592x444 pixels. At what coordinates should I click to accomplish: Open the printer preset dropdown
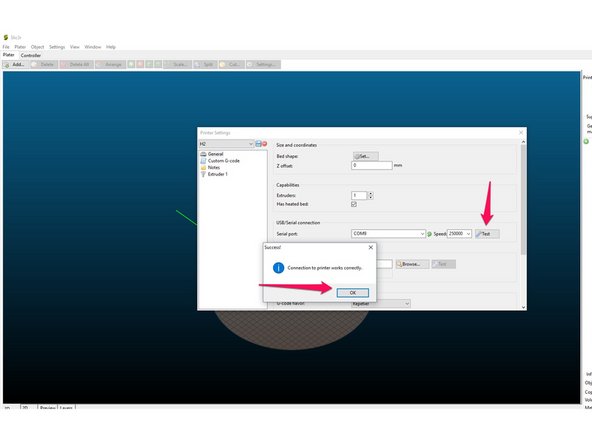[226, 144]
